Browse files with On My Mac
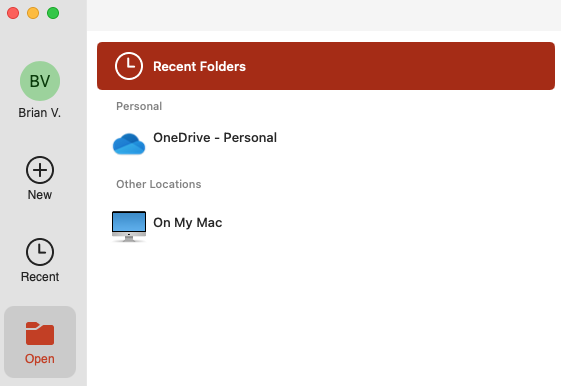 click(x=187, y=223)
